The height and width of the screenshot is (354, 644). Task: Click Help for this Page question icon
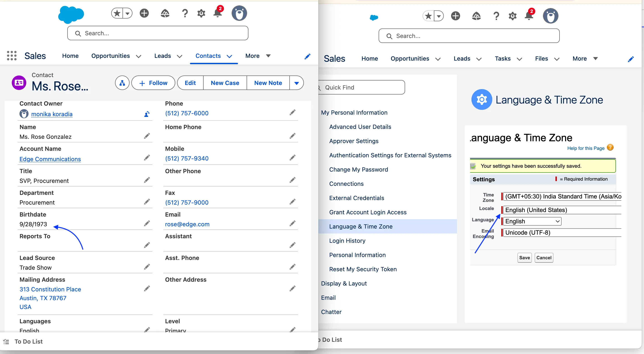point(610,148)
